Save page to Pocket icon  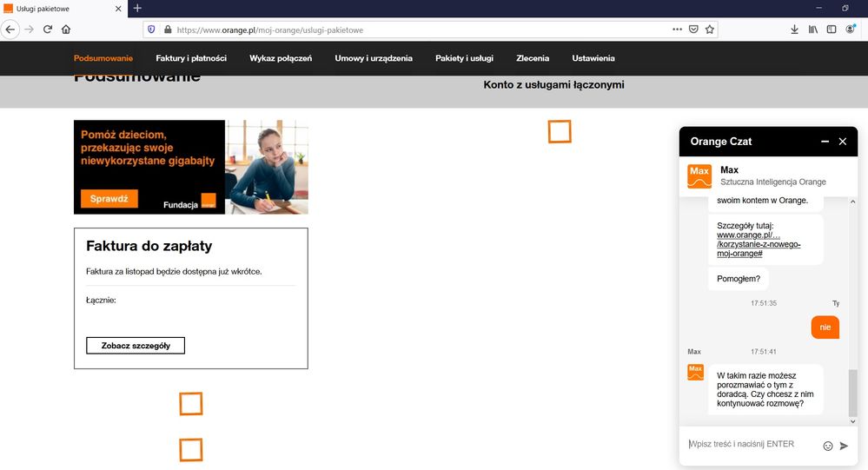point(693,30)
